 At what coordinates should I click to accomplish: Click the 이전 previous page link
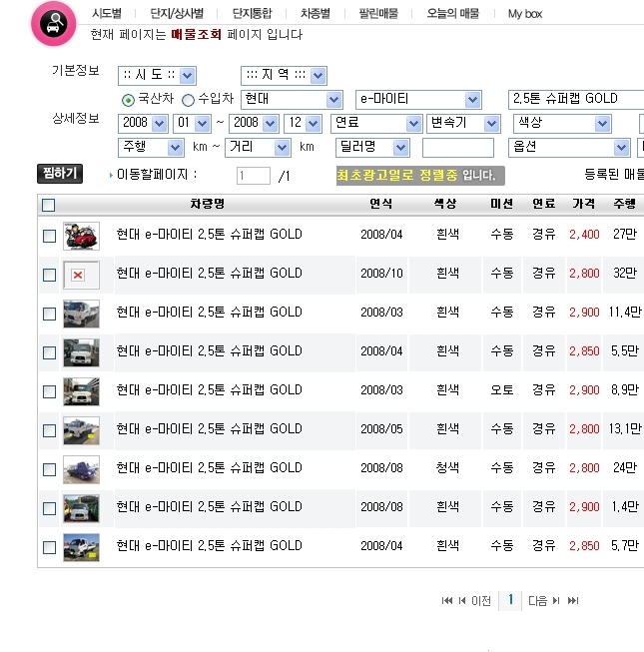[x=481, y=601]
